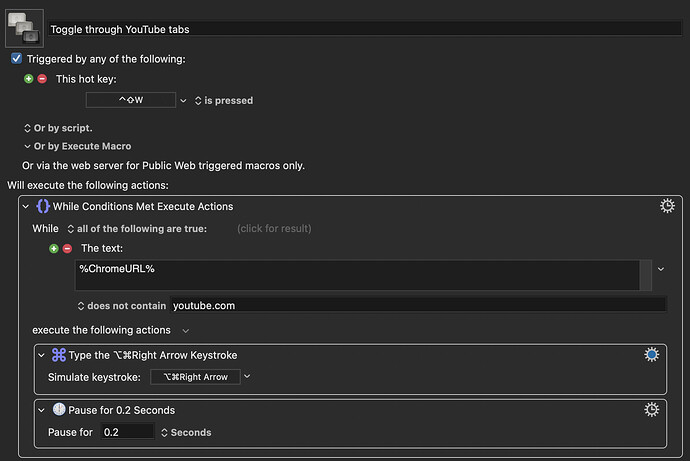Open the 'does not contain' comparison popup

(x=122, y=305)
